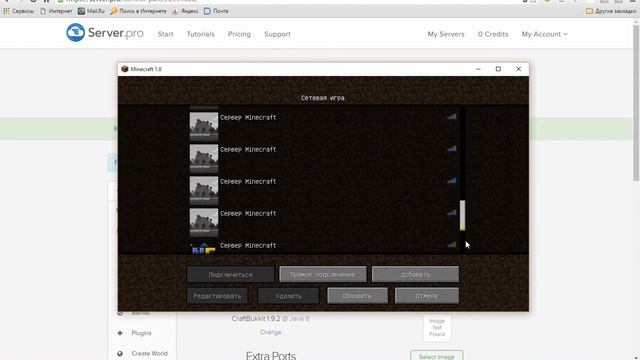Minimize the Minecraft 1.8 window
Image resolution: width=640 pixels, height=360 pixels.
point(478,69)
